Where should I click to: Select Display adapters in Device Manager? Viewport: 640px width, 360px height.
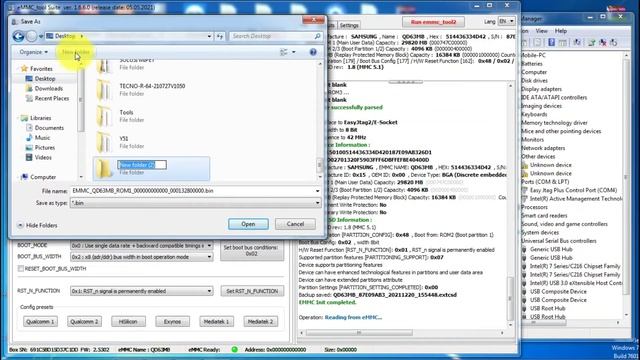click(542, 89)
